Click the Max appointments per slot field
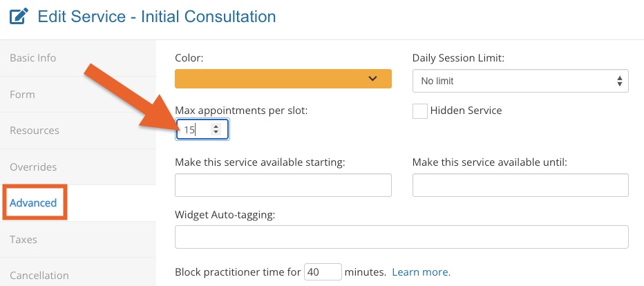The width and height of the screenshot is (644, 286). (x=193, y=129)
